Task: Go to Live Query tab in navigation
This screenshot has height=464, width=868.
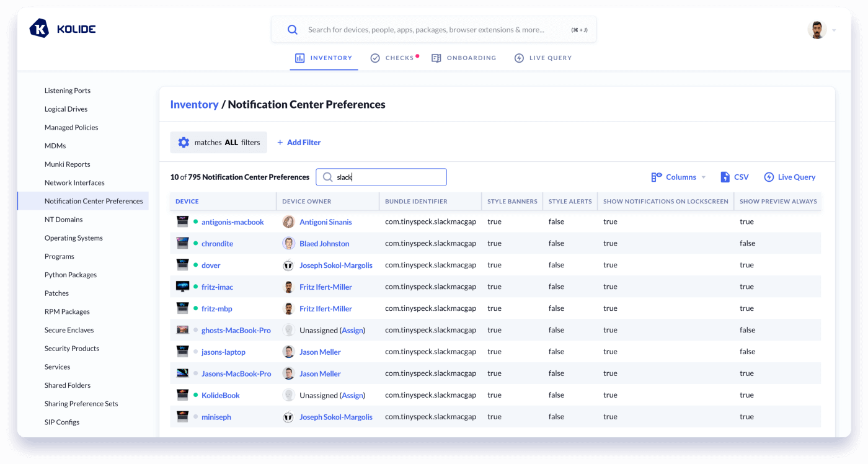Action: tap(543, 58)
